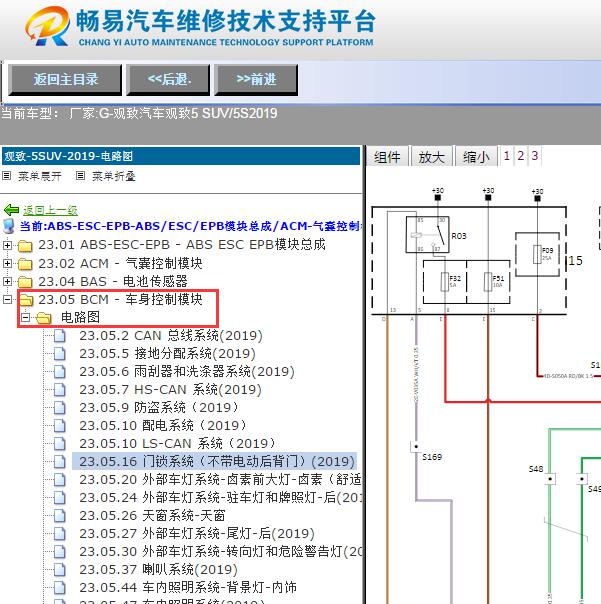The image size is (601, 604).
Task: Switch to diagram page 1
Action: point(507,156)
